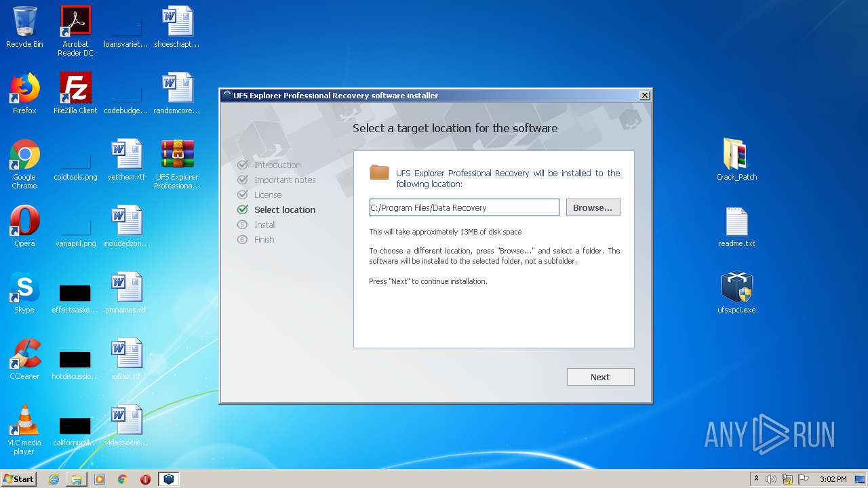Launch Acrobat Reader DC shortcut
This screenshot has height=488, width=868.
click(x=75, y=31)
